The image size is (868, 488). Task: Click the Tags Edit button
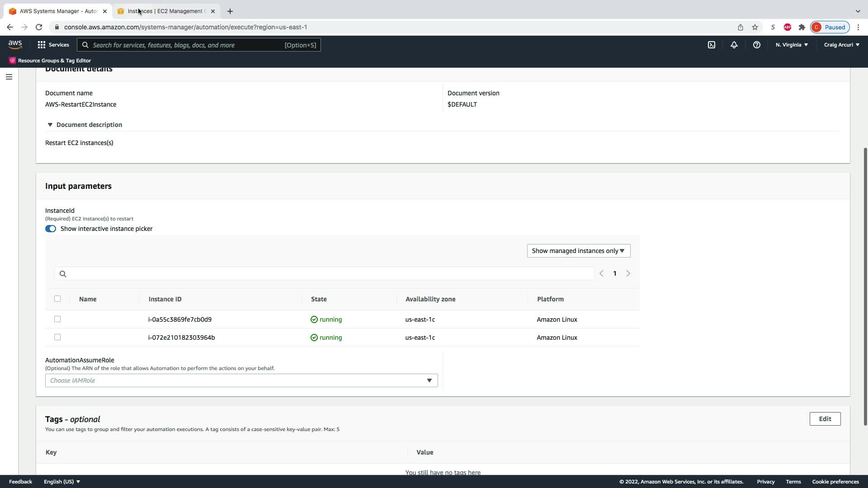coord(825,419)
